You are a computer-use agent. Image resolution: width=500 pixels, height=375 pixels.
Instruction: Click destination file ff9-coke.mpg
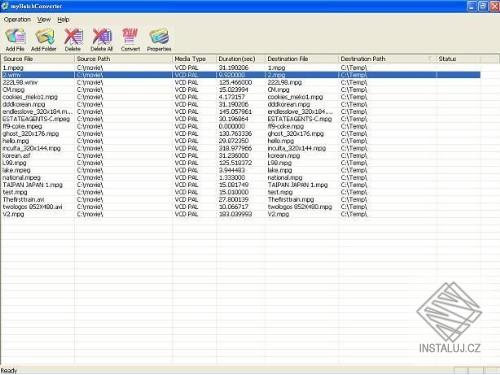click(x=286, y=126)
